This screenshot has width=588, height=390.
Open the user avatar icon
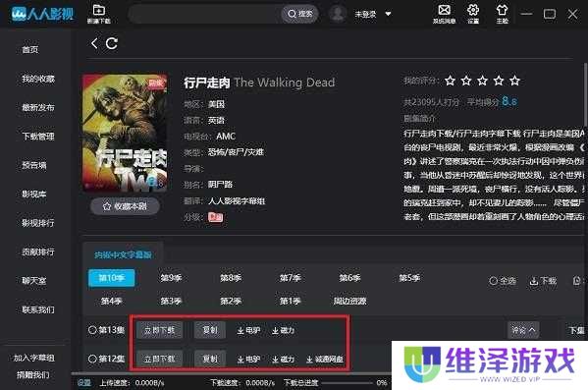(x=338, y=14)
